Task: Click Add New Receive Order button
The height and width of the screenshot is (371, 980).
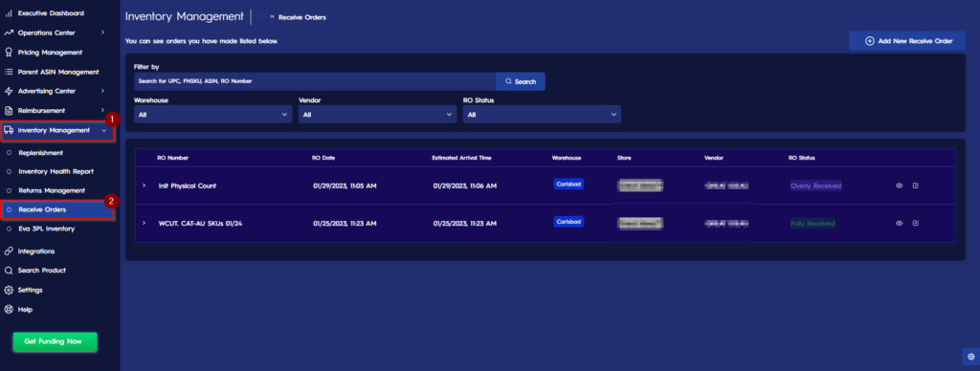Action: tap(907, 41)
